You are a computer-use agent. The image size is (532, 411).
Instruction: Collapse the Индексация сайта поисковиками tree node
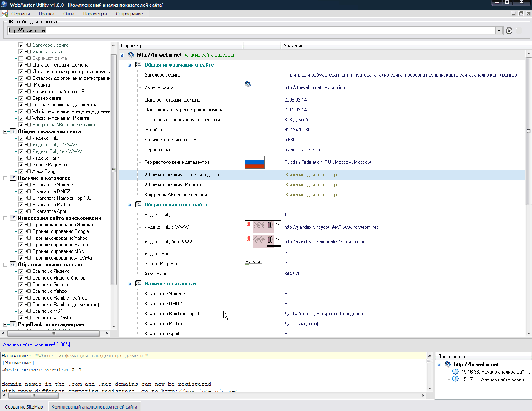6,218
